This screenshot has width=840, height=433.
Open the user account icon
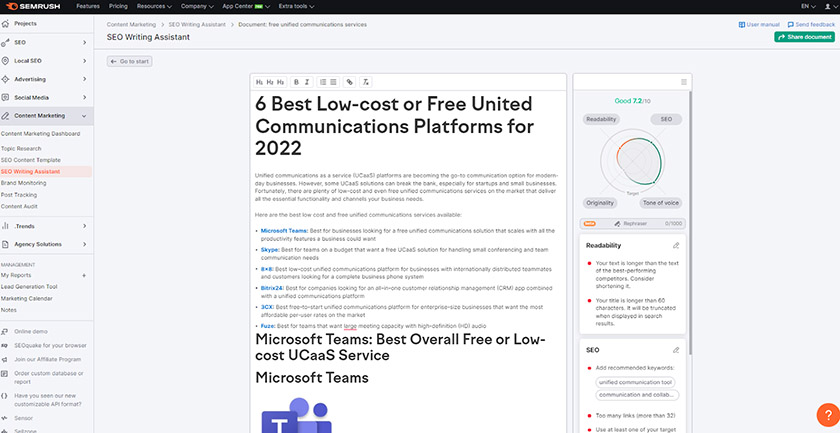(830, 6)
